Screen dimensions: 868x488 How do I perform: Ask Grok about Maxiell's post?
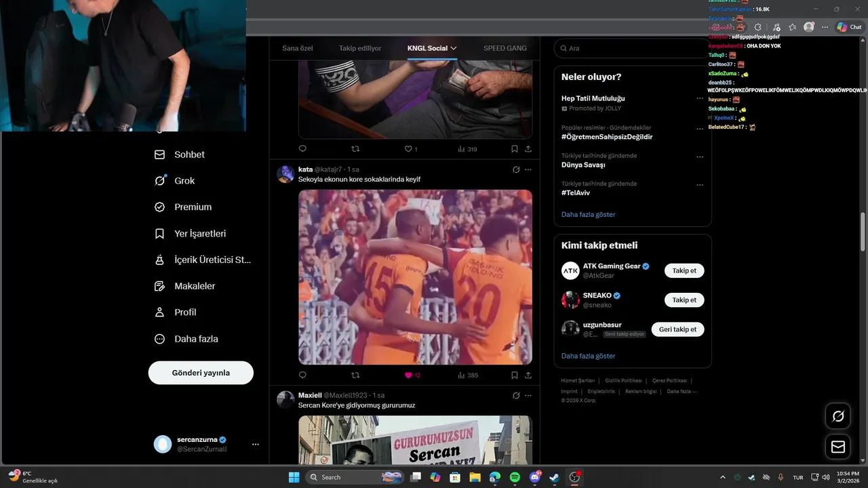point(516,395)
